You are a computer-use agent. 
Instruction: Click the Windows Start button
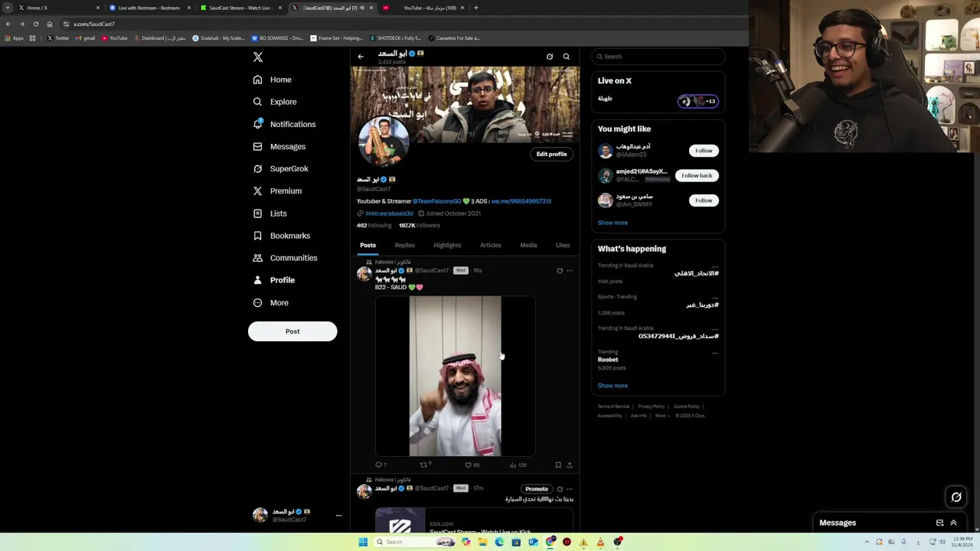coord(363,542)
